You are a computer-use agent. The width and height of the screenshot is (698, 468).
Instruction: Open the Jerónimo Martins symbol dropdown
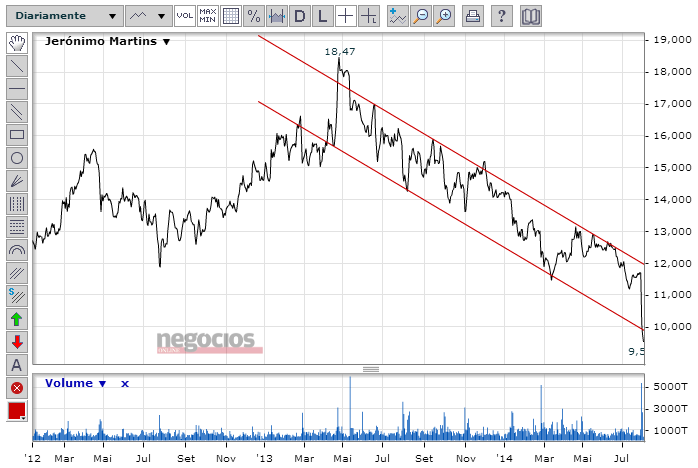[107, 41]
